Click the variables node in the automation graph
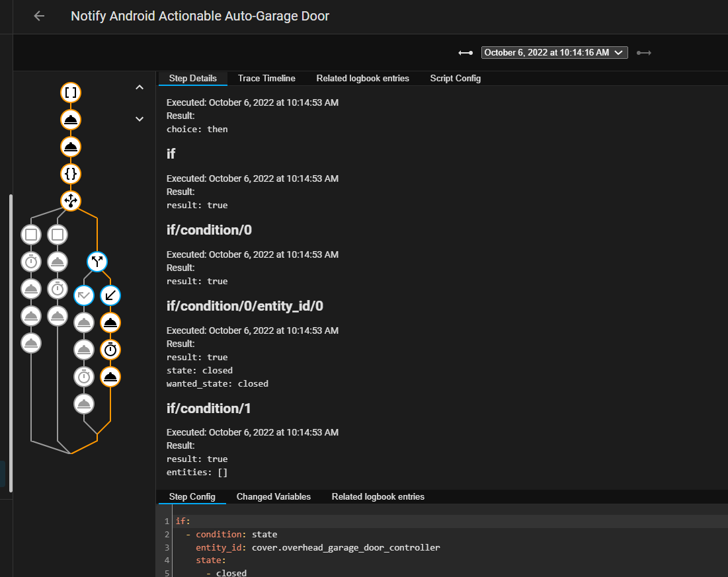Screen dimensions: 728x577 pyautogui.click(x=71, y=174)
